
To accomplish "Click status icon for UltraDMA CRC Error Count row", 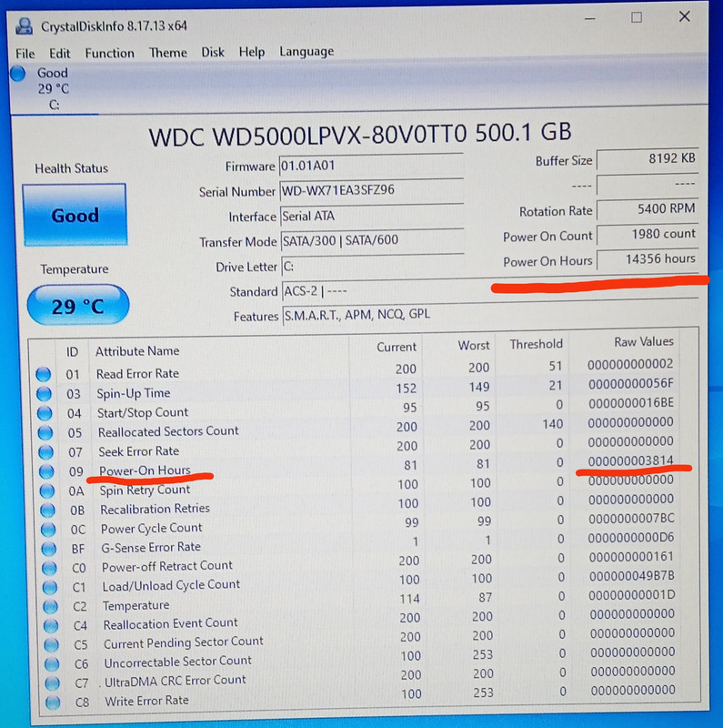I will 52,683.
